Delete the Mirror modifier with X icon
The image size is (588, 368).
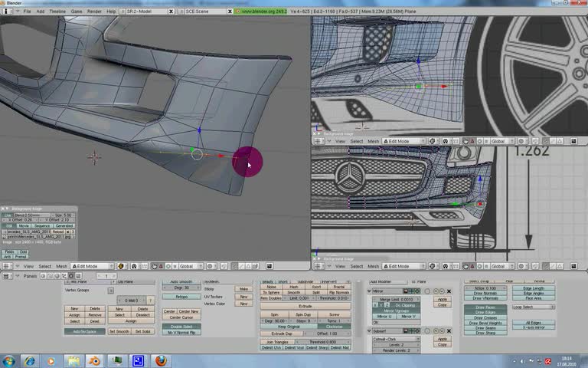pyautogui.click(x=449, y=291)
